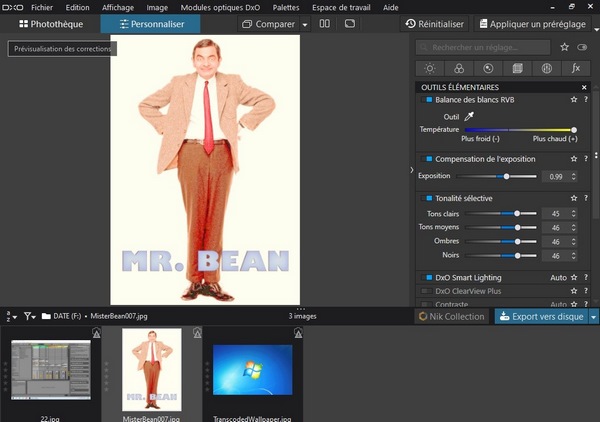Toggle the Balance des blancs RVB correction
Image resolution: width=600 pixels, height=422 pixels.
[426, 99]
